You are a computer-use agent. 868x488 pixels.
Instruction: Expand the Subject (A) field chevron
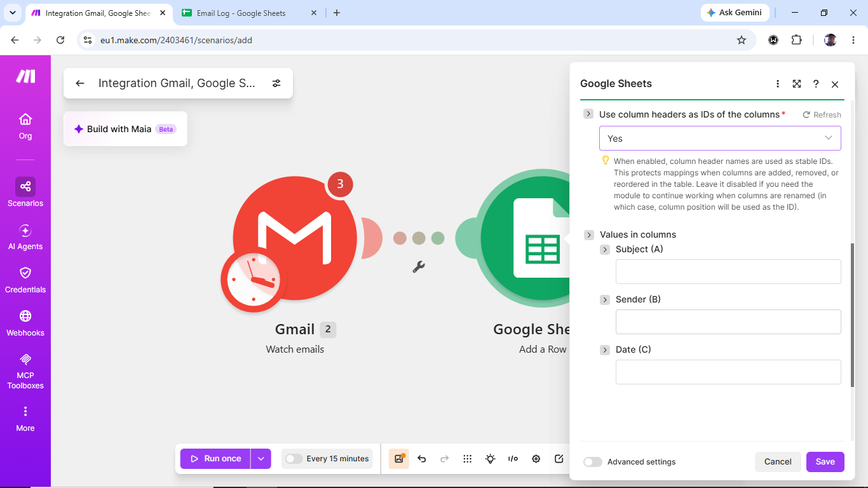coord(605,250)
